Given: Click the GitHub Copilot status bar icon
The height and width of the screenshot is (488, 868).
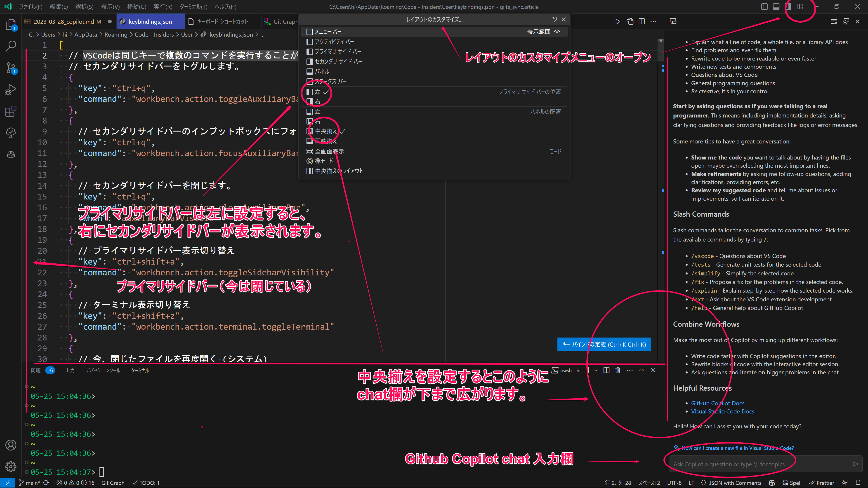Looking at the screenshot, I should coord(772,483).
